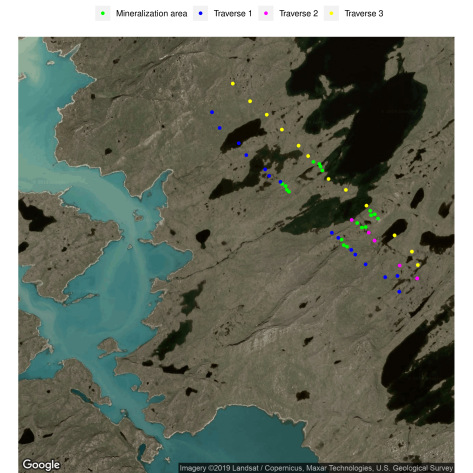Click the blue Traverse 1 legend swatch
Image resolution: width=473 pixels, height=473 pixels.
200,13
